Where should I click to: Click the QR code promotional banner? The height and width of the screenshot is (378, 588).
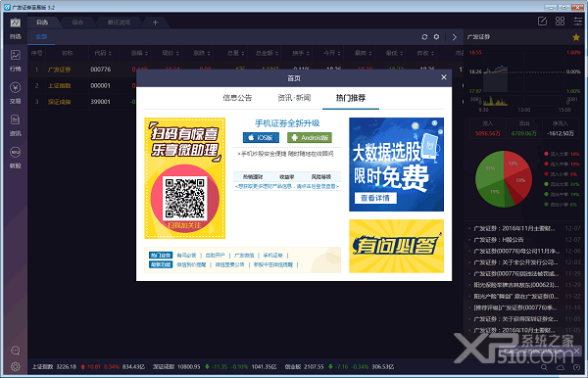[185, 178]
